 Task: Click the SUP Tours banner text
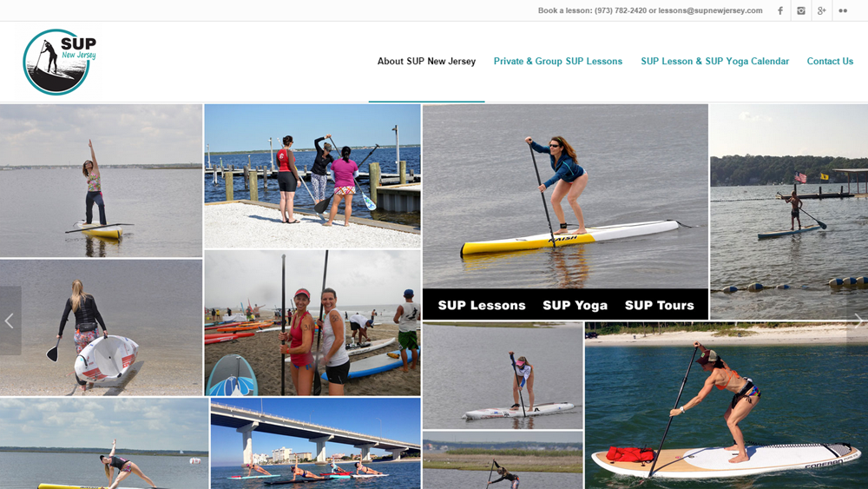pos(660,305)
